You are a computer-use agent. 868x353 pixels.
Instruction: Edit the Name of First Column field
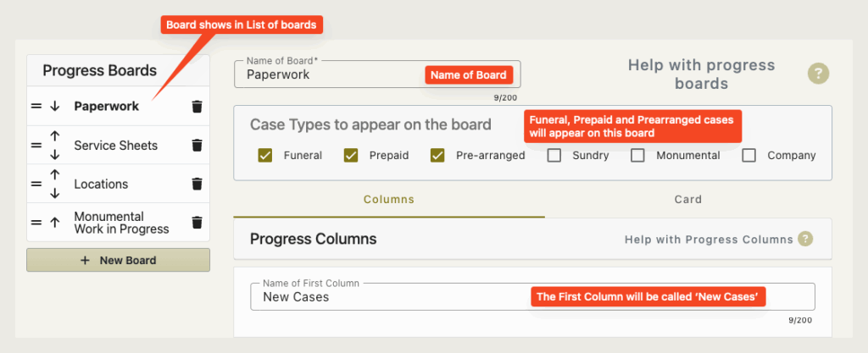tap(532, 296)
